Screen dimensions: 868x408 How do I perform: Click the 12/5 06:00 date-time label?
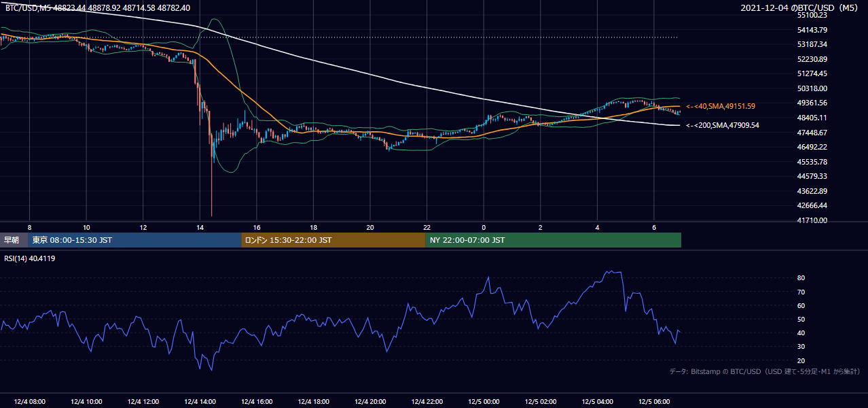[654, 402]
